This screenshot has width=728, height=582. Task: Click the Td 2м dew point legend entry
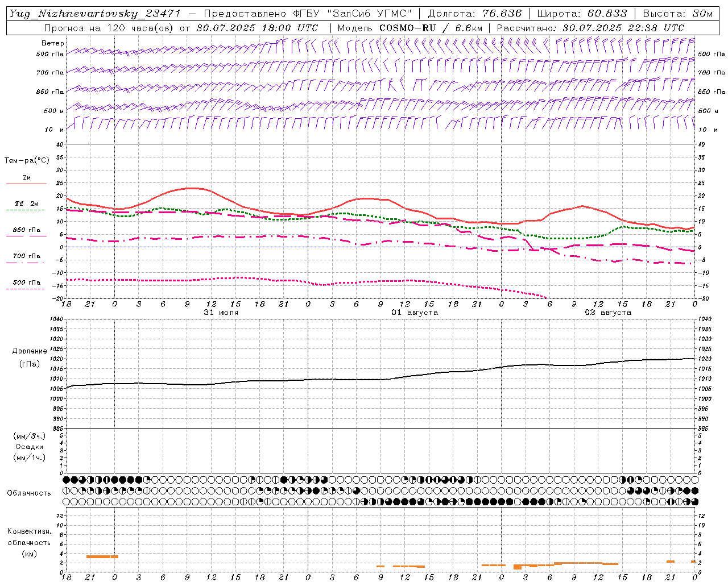click(x=27, y=206)
